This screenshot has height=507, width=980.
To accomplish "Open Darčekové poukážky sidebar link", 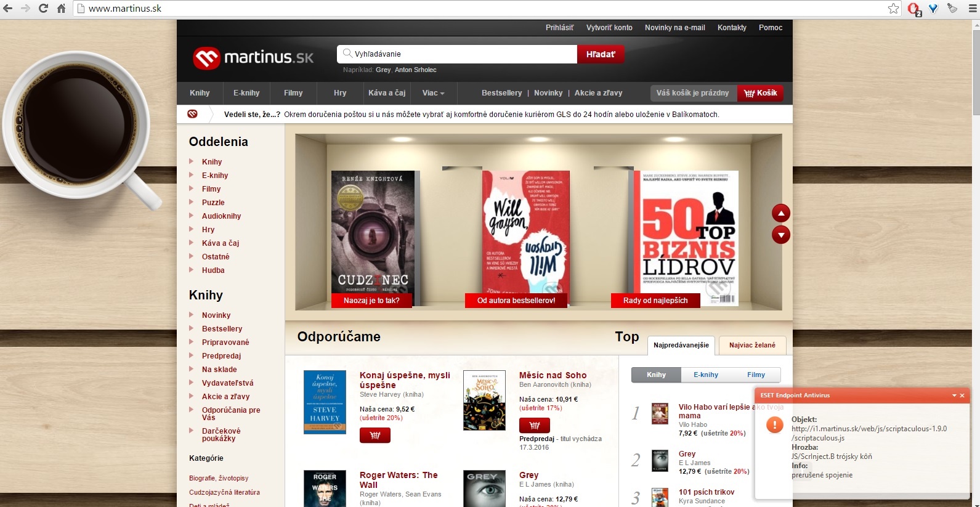I will coord(221,435).
